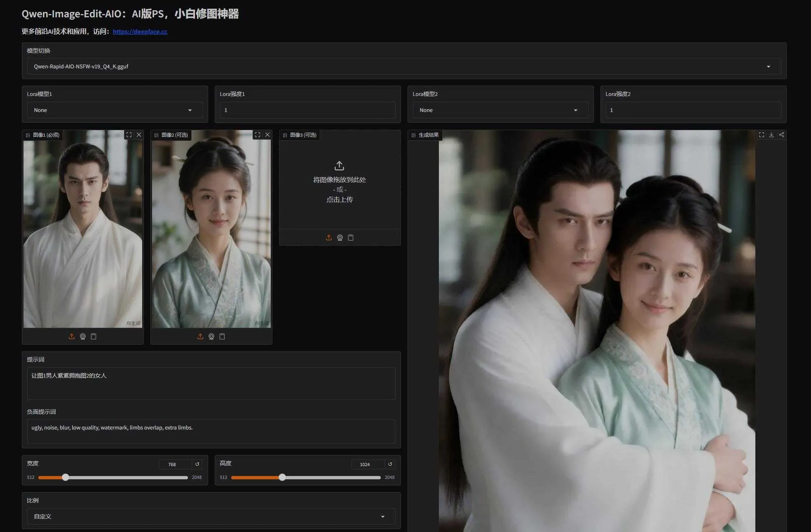Share the generated result image
Image resolution: width=811 pixels, height=532 pixels.
(781, 135)
